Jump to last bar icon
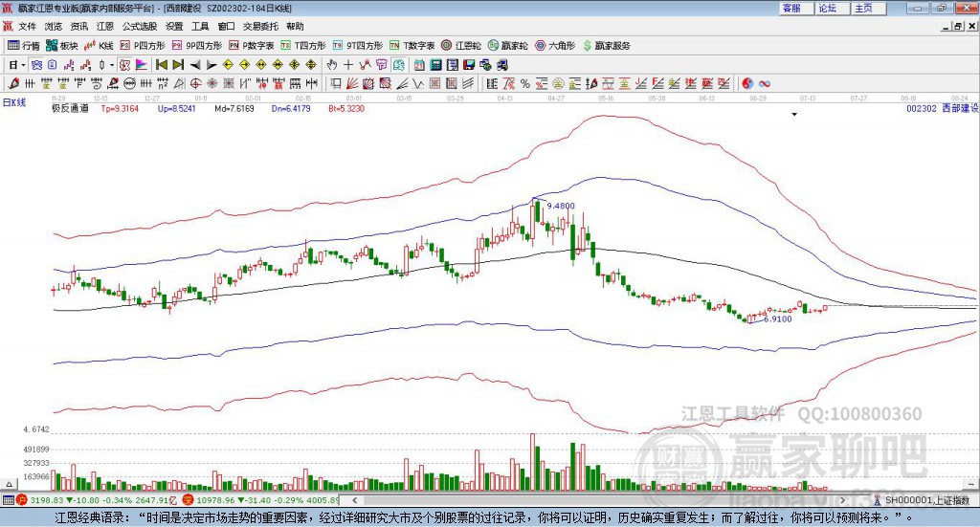 tap(178, 65)
